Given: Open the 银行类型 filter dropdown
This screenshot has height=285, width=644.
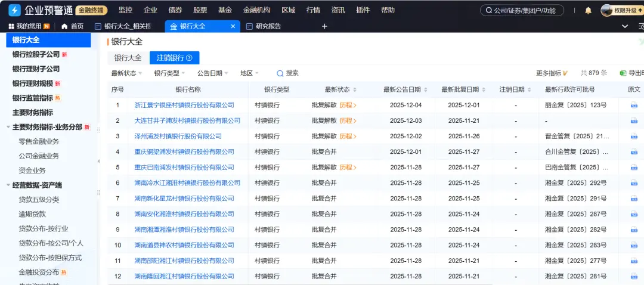Looking at the screenshot, I should coord(169,73).
